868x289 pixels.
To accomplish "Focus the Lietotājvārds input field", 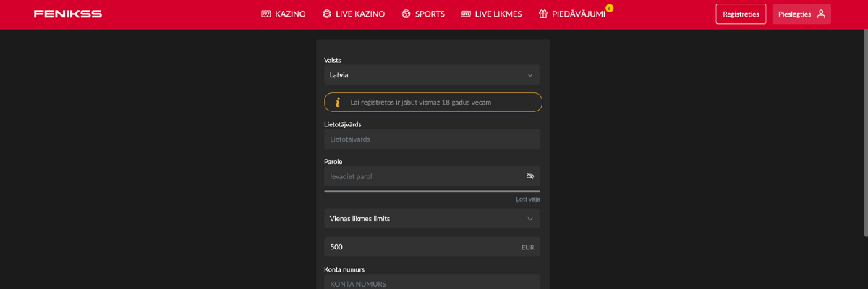I will 432,139.
